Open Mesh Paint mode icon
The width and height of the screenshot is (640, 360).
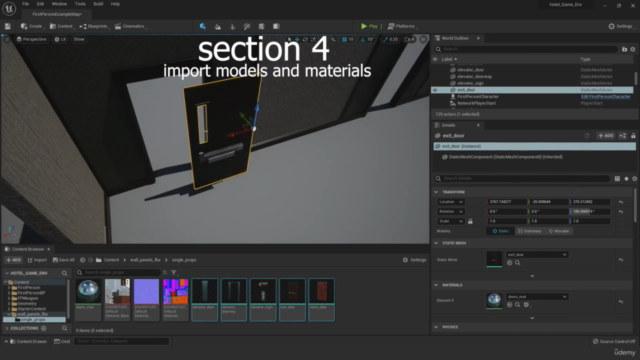(247, 26)
